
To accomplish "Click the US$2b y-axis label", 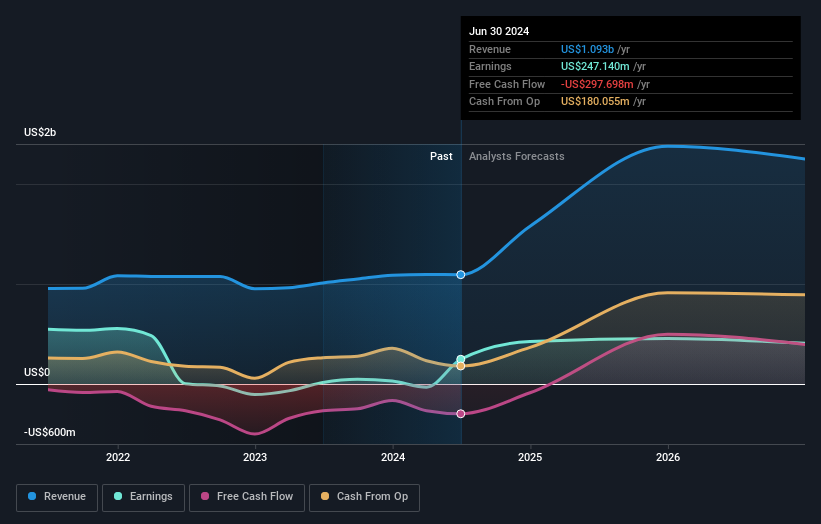I will (40, 132).
